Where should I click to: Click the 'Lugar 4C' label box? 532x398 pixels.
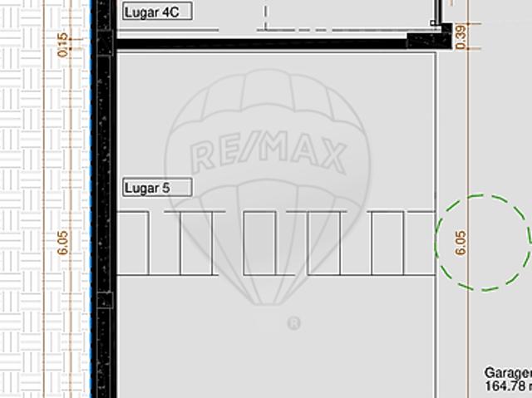(157, 11)
